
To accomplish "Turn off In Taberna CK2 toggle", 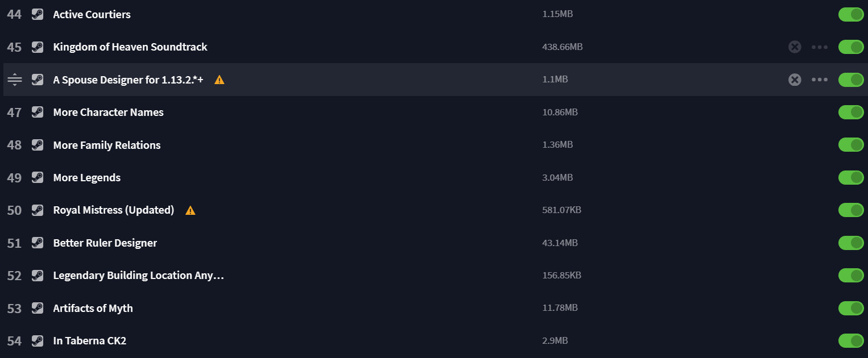I will [x=851, y=341].
